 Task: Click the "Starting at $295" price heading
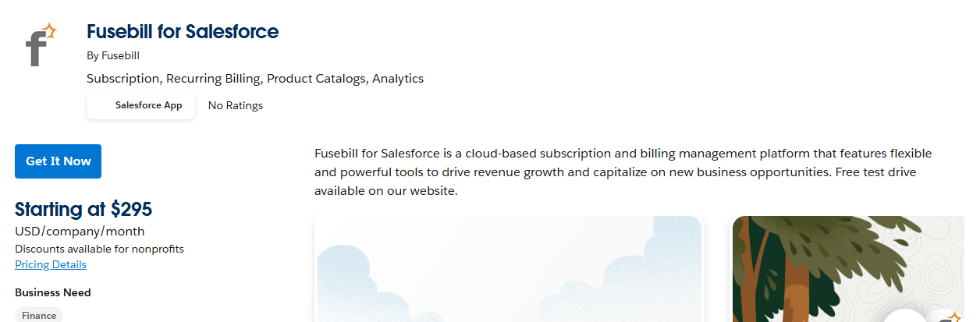83,209
